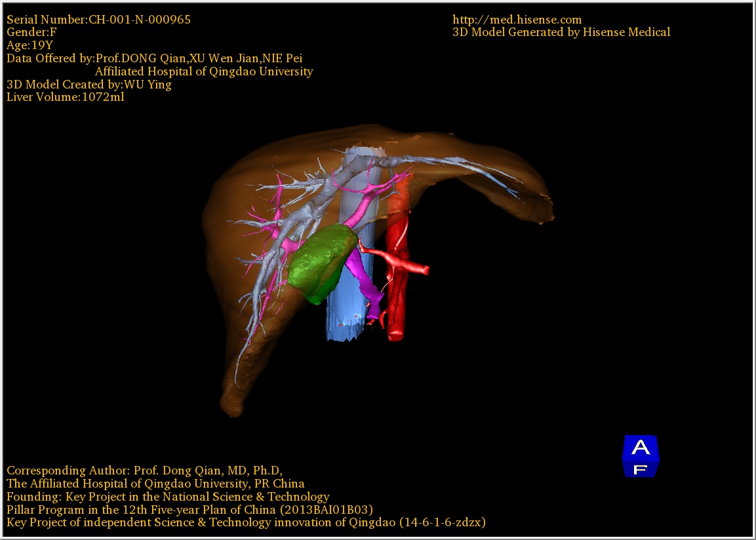This screenshot has height=540, width=756.
Task: Click the Gender:F text line
Action: [32, 32]
